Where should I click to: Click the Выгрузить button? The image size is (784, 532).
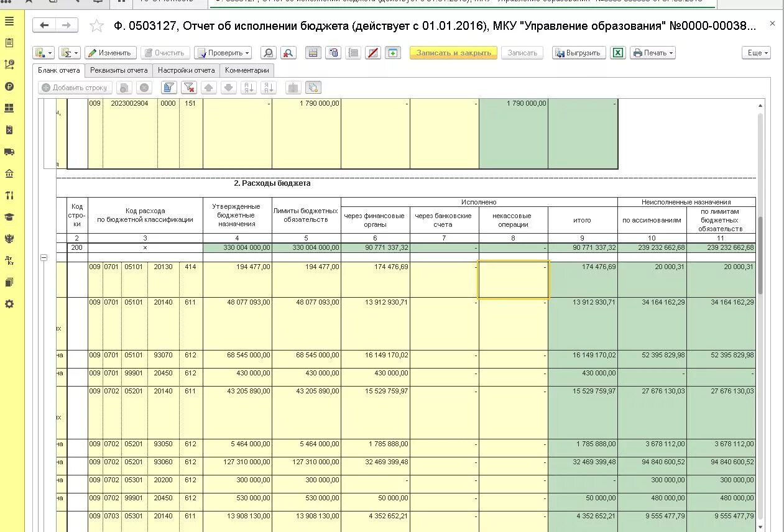(579, 53)
